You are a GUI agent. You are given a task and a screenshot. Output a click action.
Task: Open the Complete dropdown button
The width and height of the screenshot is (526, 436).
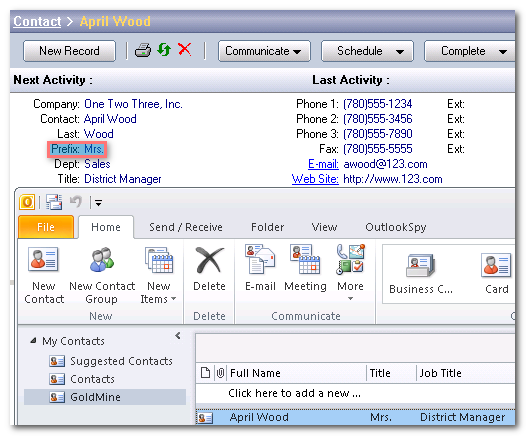470,51
